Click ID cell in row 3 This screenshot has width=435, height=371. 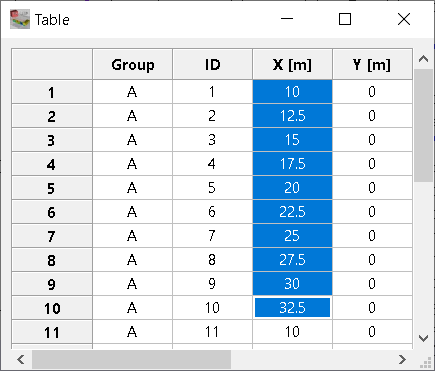coord(212,140)
